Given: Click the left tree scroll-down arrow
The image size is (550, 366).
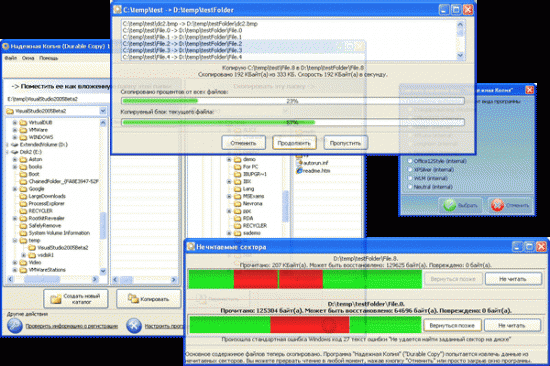Looking at the screenshot, I should 103,271.
